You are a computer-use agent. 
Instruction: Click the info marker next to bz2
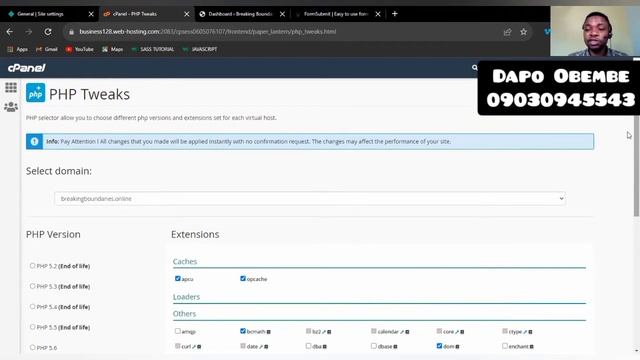point(329,332)
